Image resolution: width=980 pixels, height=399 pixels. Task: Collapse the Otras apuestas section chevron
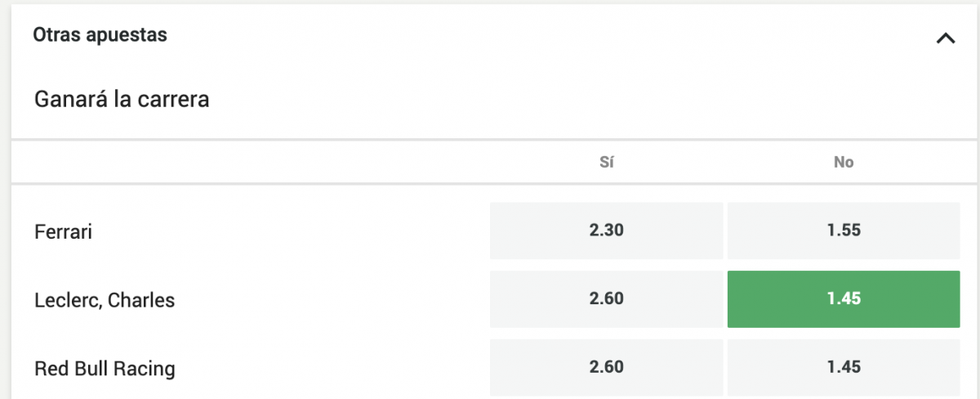click(x=945, y=38)
